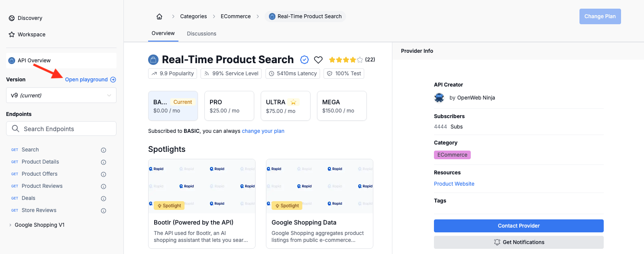This screenshot has width=644, height=254.
Task: Click the star rating display
Action: pos(346,60)
